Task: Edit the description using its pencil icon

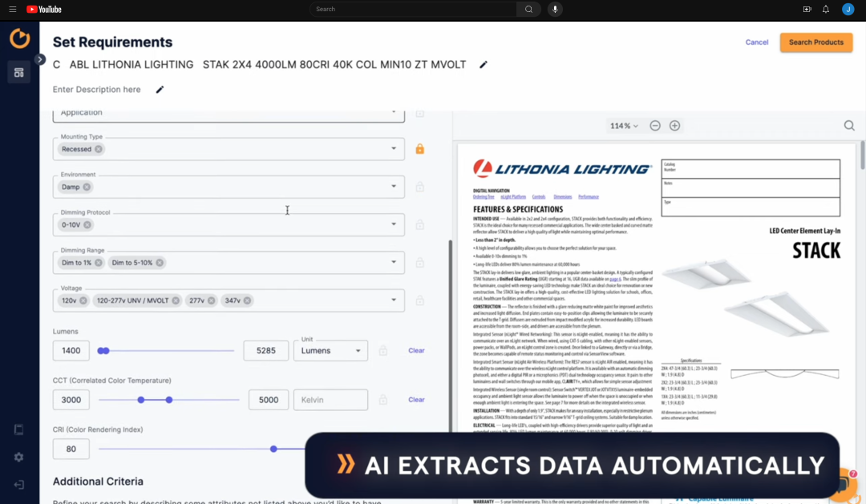Action: [160, 90]
